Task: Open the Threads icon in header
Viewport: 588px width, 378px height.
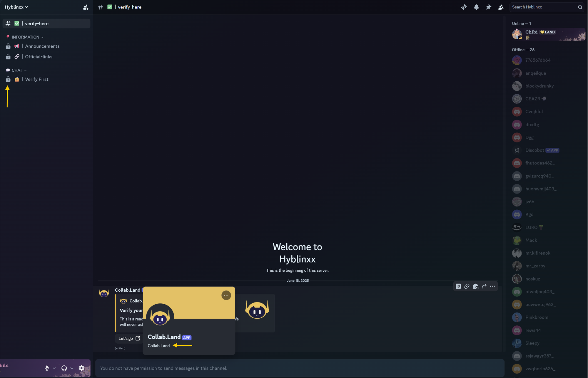Action: [464, 7]
